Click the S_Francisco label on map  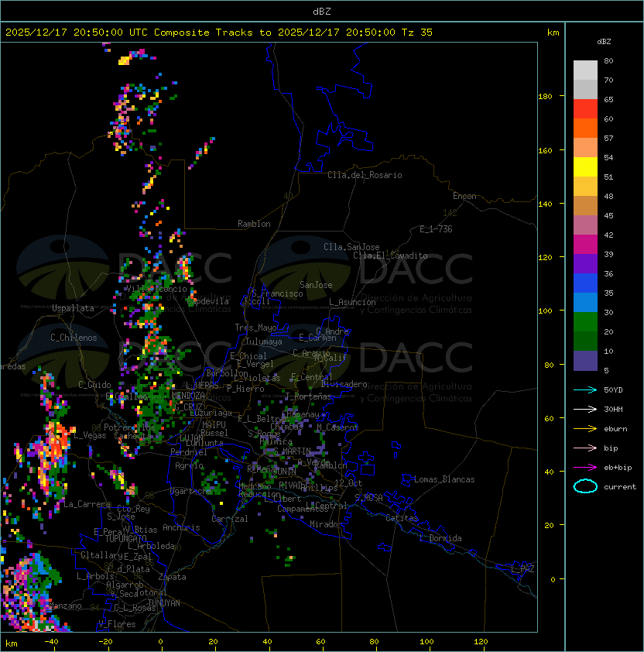pyautogui.click(x=277, y=293)
